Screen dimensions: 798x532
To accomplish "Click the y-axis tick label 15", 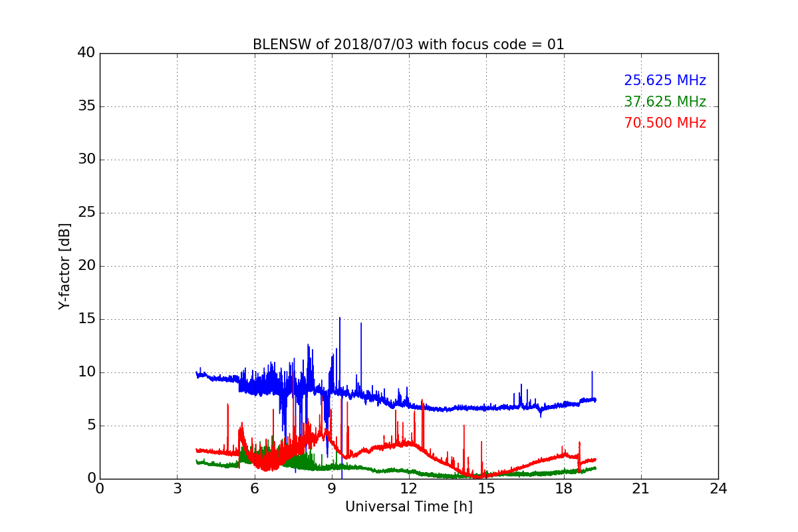I will click(x=86, y=319).
